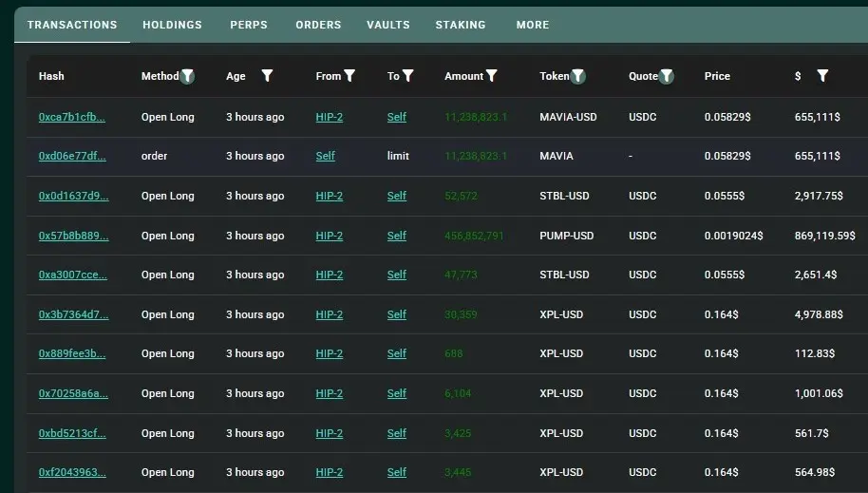Select the MAVIA token cell in the order row
This screenshot has width=868, height=493.
[x=557, y=156]
